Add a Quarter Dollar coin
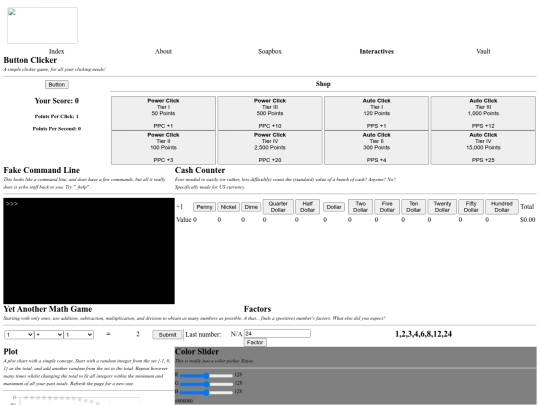Image resolution: width=540 pixels, height=405 pixels. (278, 207)
